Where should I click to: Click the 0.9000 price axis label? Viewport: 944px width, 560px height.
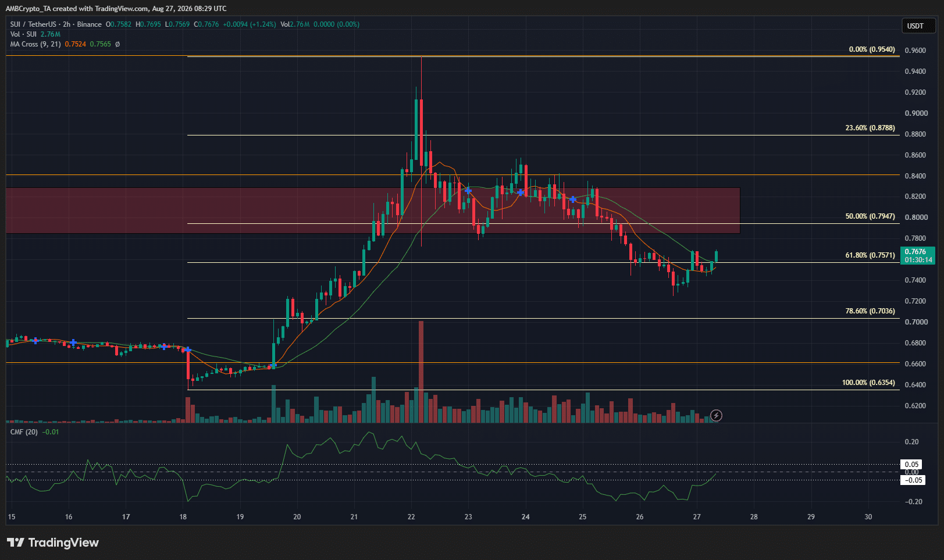(915, 113)
